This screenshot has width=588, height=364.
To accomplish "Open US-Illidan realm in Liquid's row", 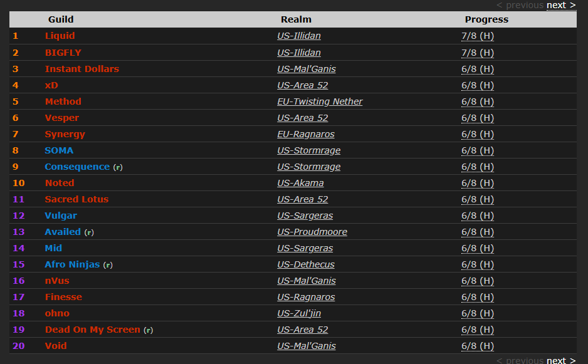I will 299,36.
